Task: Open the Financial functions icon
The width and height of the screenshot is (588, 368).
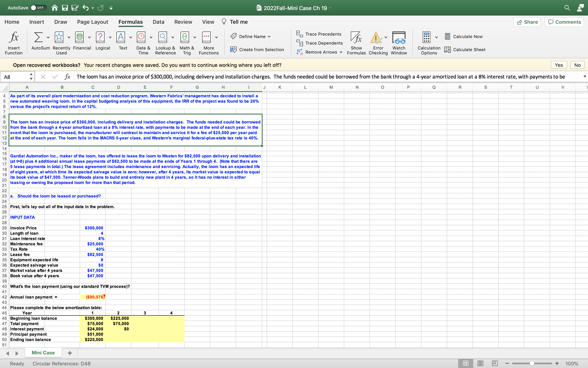Action: click(x=80, y=37)
